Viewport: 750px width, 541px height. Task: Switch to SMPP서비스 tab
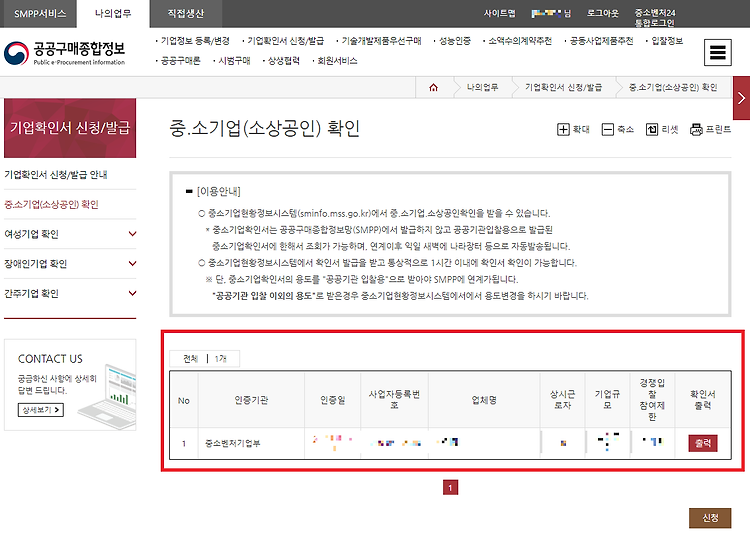click(40, 14)
